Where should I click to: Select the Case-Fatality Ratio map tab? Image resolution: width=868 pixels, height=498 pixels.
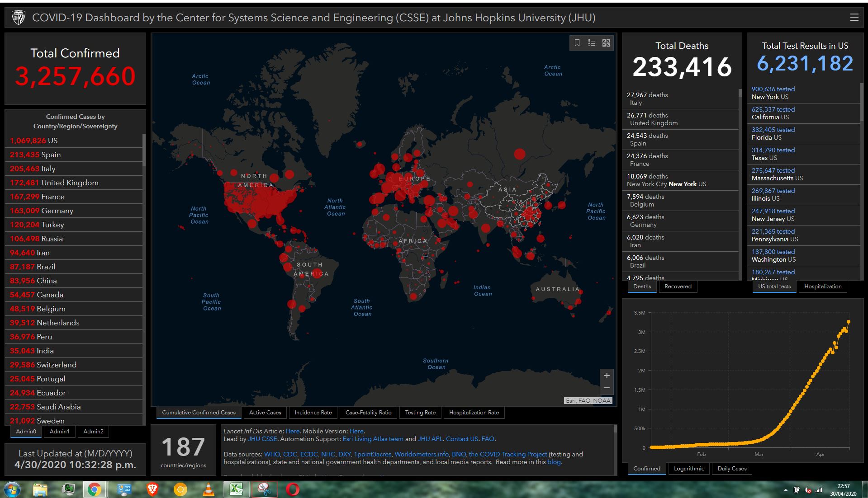click(369, 413)
